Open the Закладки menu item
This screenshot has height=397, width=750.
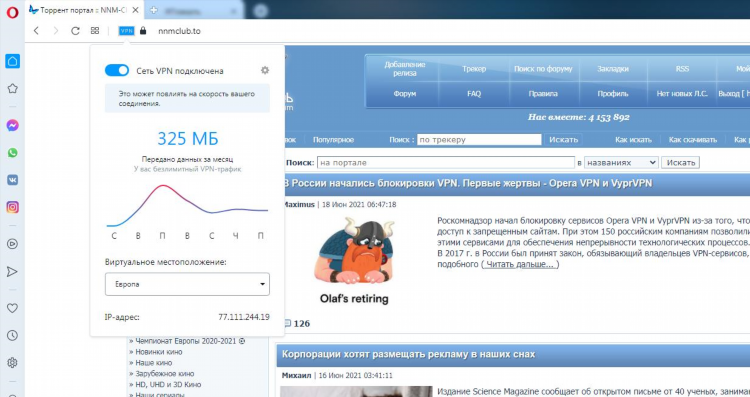click(x=613, y=69)
